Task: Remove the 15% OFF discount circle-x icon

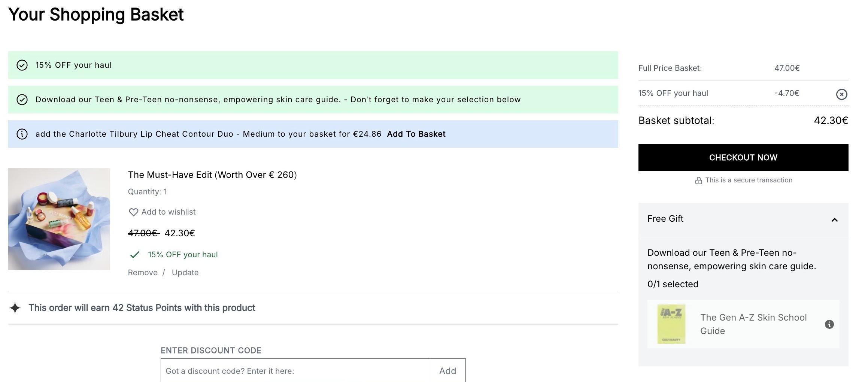Action: pos(841,94)
